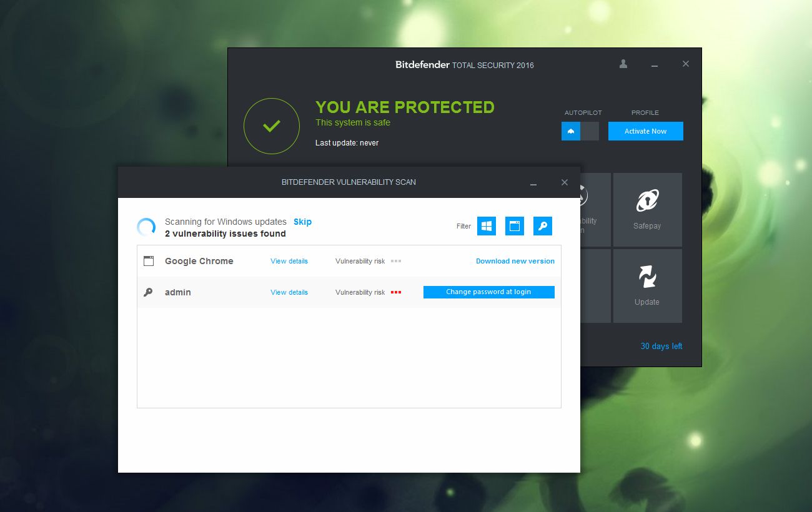Click the gray vulnerability risk indicator for Chrome

(396, 261)
